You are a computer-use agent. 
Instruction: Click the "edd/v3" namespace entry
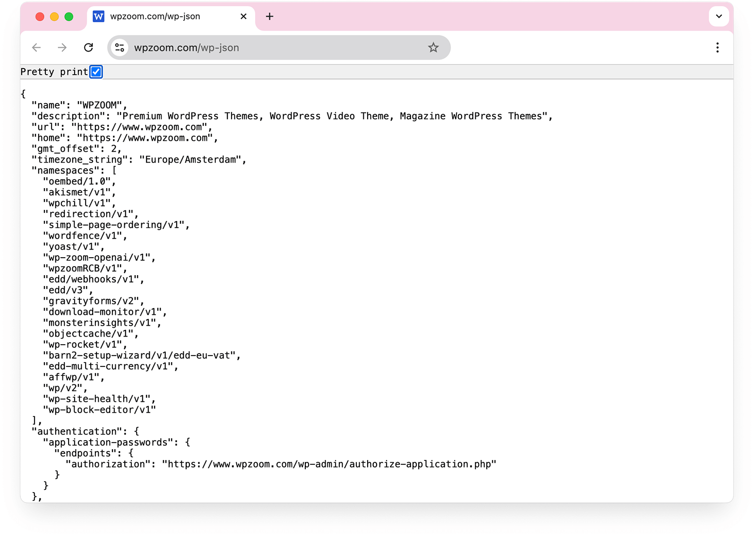pos(68,290)
